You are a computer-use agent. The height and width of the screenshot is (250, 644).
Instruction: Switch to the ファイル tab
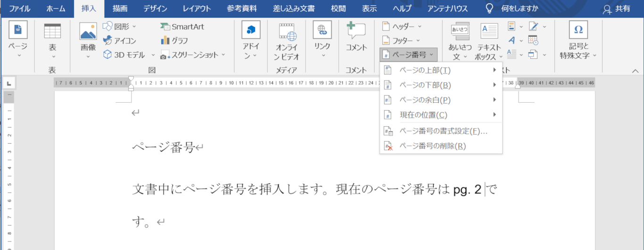pyautogui.click(x=20, y=8)
